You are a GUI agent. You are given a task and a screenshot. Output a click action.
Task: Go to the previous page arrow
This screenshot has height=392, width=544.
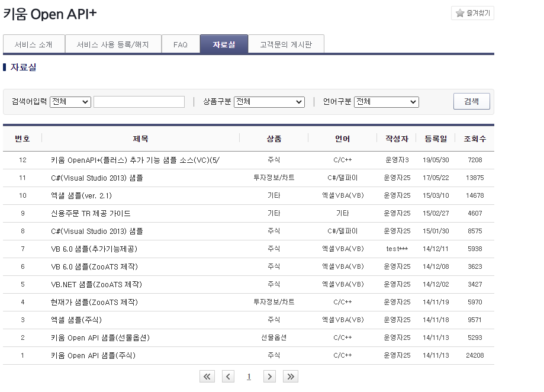click(228, 377)
